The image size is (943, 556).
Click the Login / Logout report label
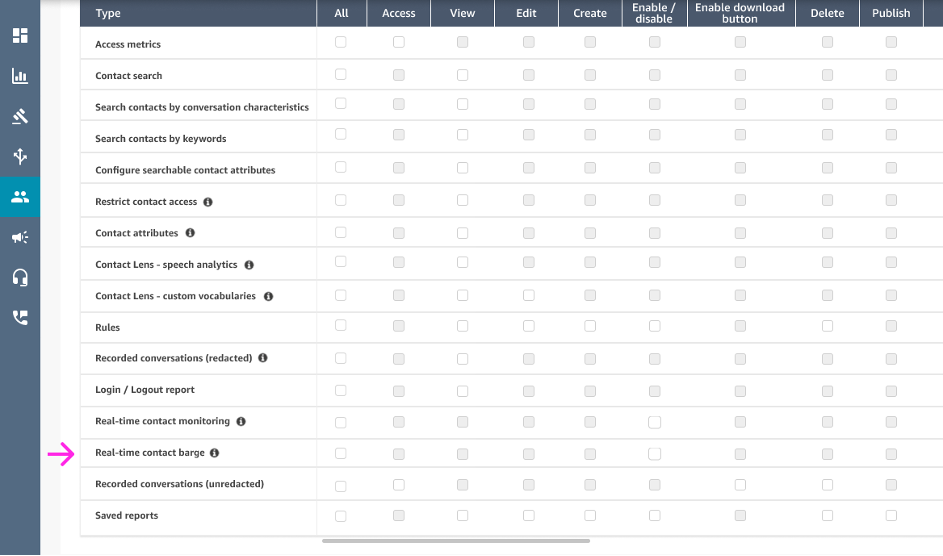[145, 390]
